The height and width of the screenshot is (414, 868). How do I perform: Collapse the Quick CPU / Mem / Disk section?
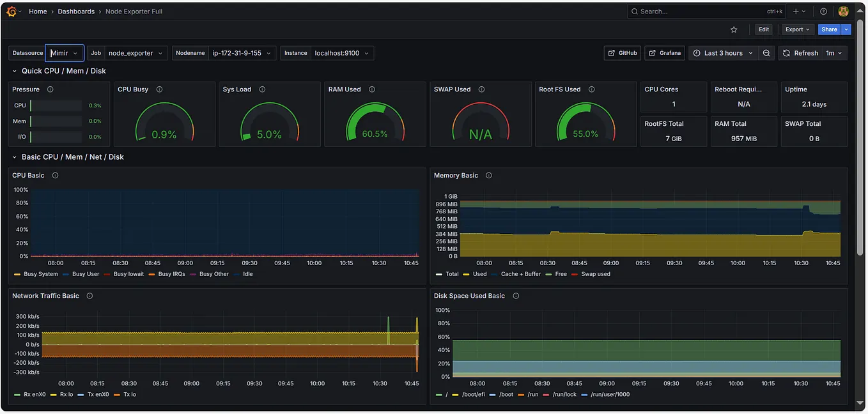pyautogui.click(x=14, y=71)
